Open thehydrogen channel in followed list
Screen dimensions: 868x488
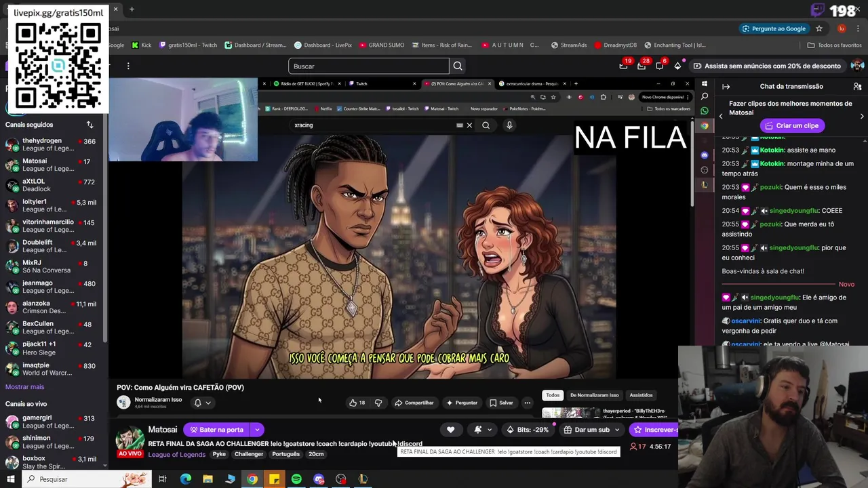click(x=52, y=145)
